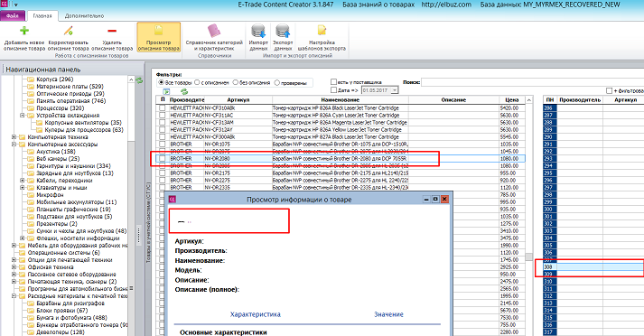The width and height of the screenshot is (644, 336).
Task: Collapse the 'Компьютерные аксессуары' tree node
Action: click(14, 145)
